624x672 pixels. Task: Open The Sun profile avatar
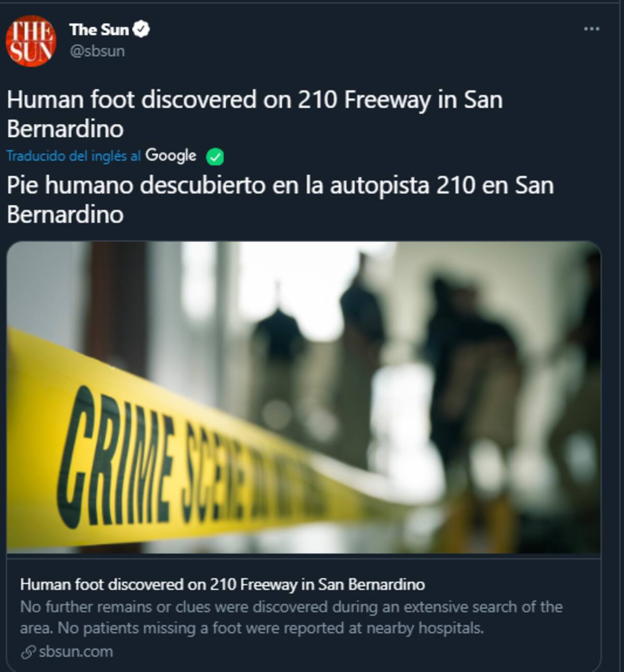pos(31,41)
